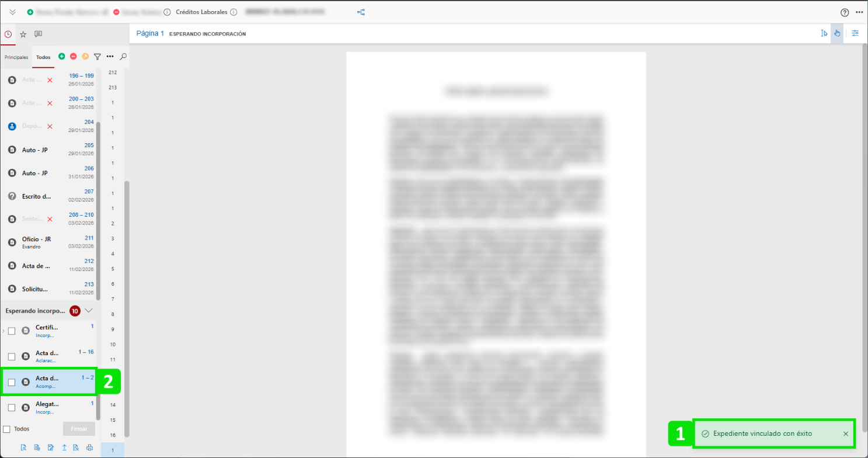Click the print icon in bottom toolbar

[x=89, y=448]
